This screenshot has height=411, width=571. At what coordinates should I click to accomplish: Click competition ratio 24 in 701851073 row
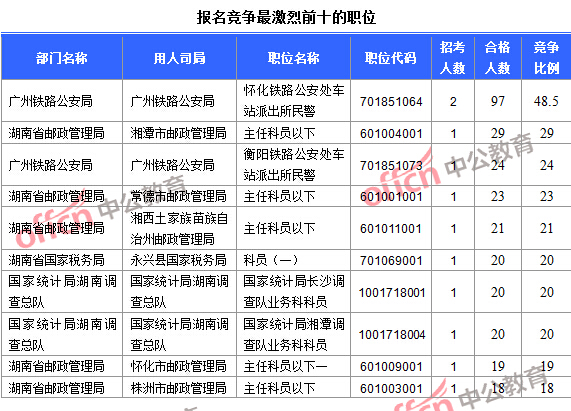click(547, 165)
